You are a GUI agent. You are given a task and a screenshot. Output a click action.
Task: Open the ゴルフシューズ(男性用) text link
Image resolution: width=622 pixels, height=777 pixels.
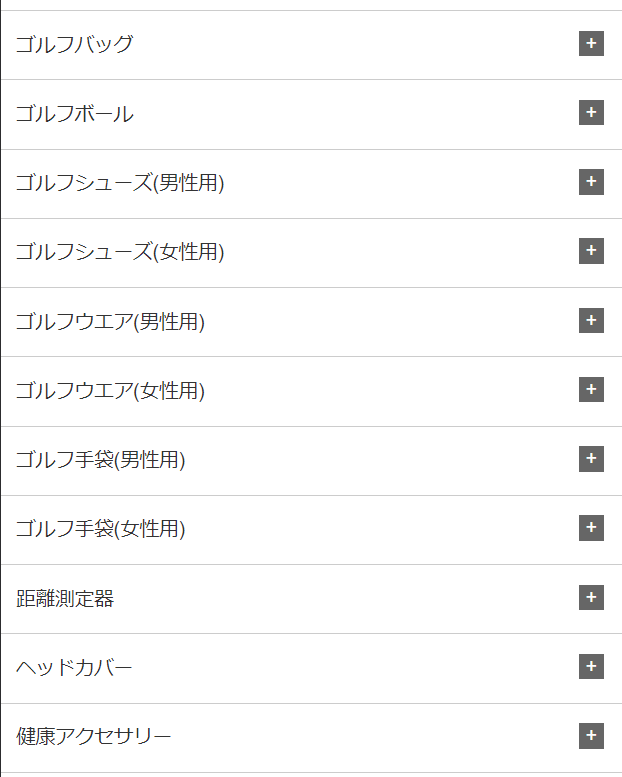pos(120,182)
